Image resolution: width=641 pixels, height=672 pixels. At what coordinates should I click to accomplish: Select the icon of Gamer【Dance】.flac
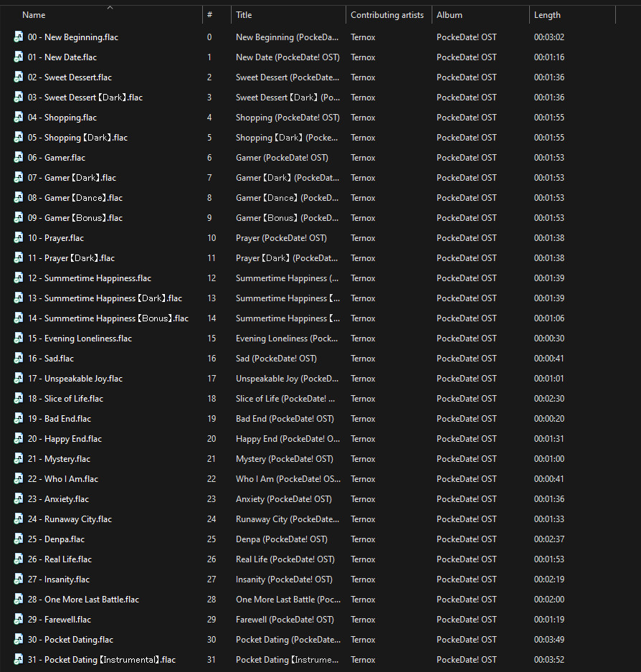19,198
